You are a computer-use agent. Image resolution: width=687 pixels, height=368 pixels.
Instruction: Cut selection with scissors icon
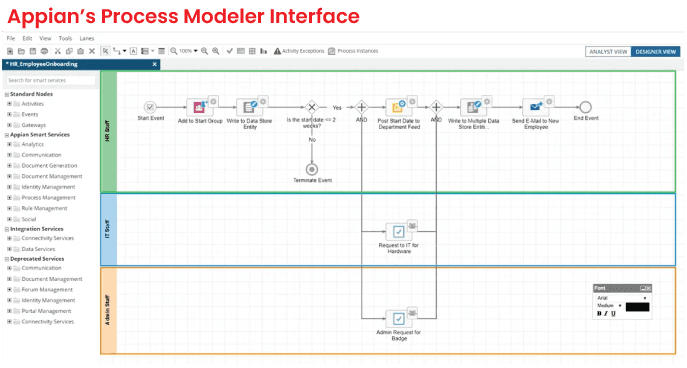pos(57,51)
